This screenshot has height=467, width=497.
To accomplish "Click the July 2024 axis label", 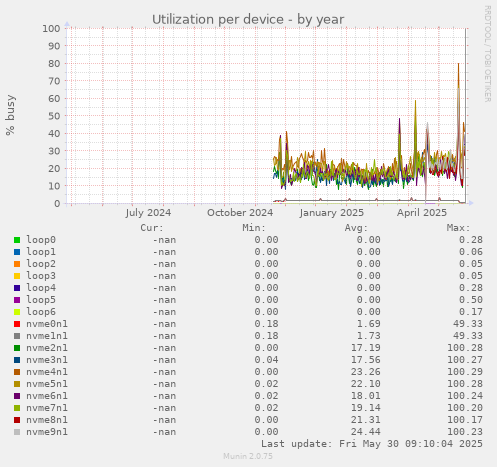I will (148, 213).
